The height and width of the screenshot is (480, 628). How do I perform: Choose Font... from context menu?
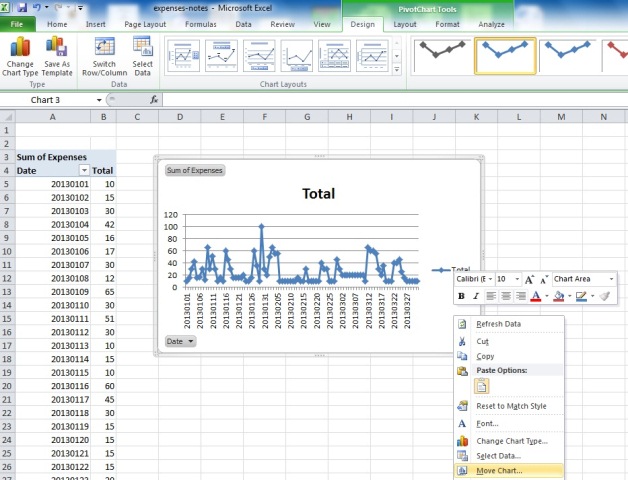[509, 424]
